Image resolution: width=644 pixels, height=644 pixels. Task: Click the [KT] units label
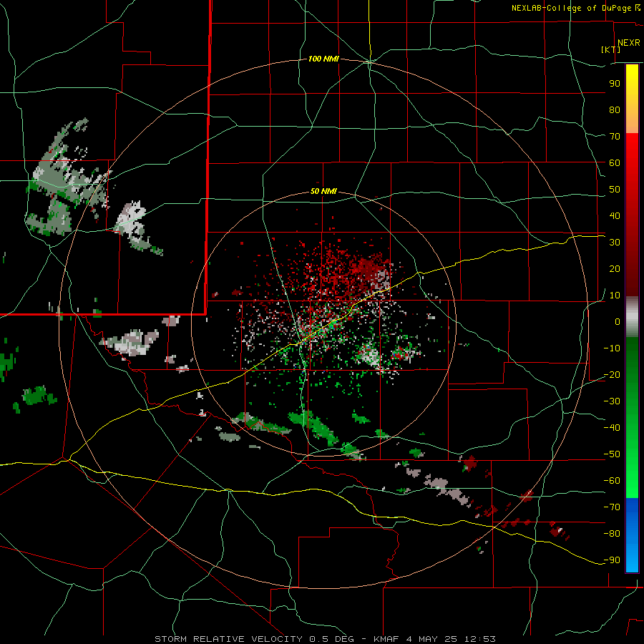(611, 49)
